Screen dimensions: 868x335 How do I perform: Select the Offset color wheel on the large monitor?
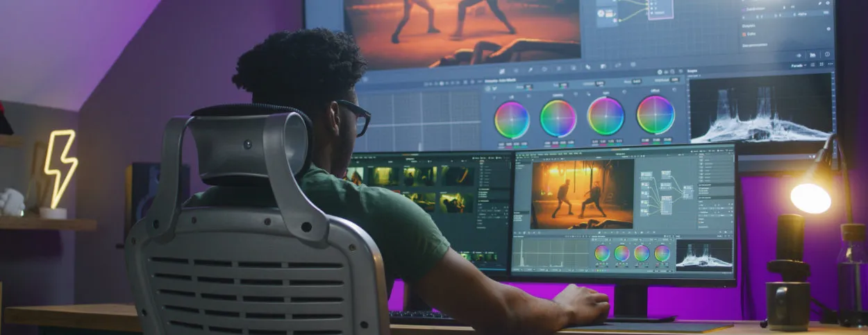coord(655,114)
